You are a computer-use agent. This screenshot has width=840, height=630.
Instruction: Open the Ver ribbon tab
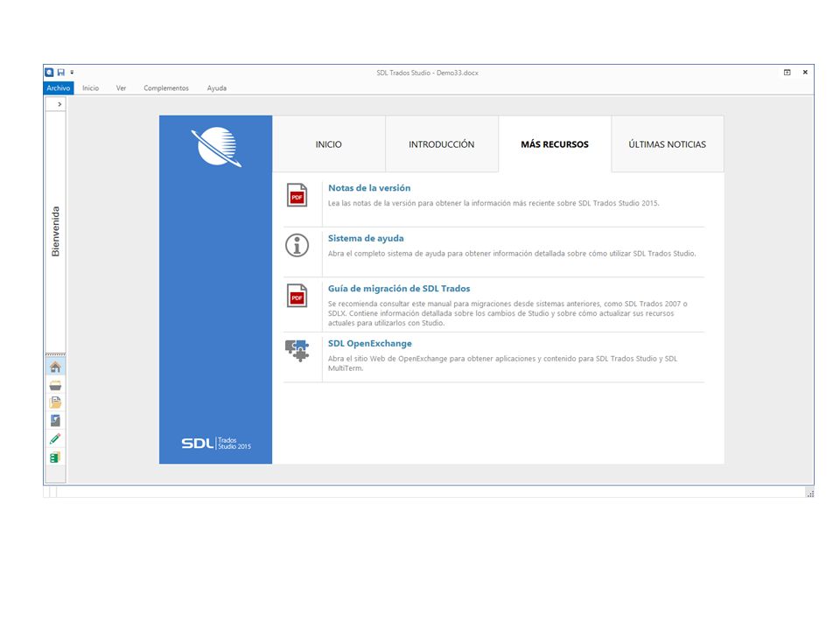[121, 87]
